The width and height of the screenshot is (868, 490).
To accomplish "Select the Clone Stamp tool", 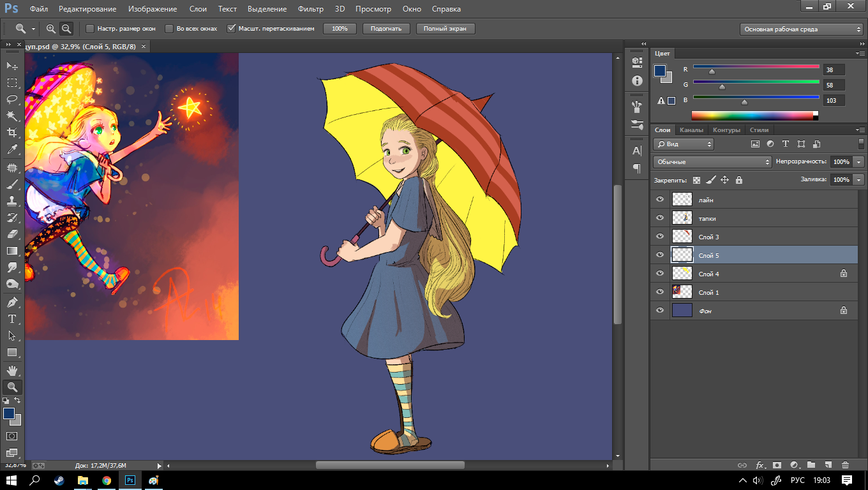I will point(12,201).
